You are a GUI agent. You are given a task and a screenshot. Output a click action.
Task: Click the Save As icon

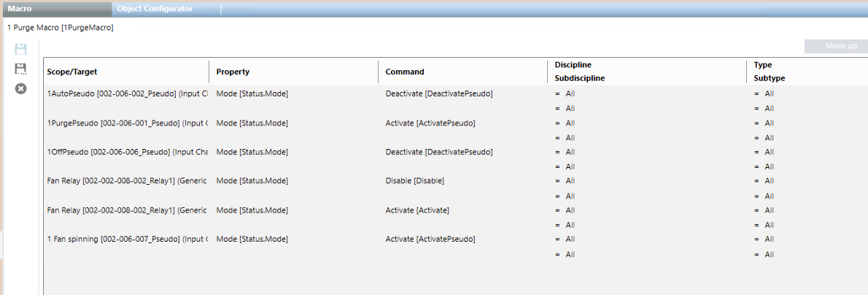[21, 69]
